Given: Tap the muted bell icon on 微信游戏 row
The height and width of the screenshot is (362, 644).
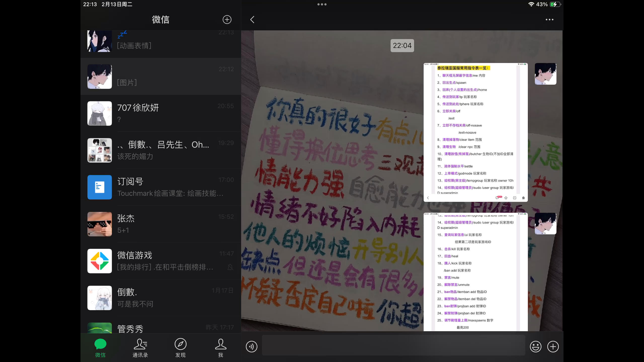Looking at the screenshot, I should coord(230,267).
